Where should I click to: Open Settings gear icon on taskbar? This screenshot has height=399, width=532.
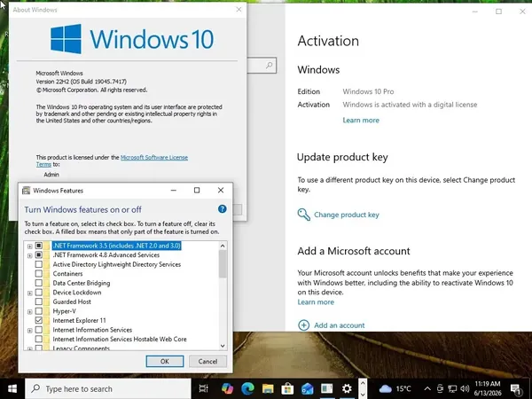tap(347, 388)
